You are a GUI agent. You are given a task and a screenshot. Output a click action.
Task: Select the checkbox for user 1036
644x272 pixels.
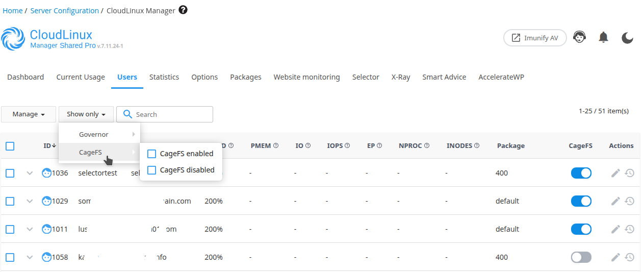(x=10, y=173)
